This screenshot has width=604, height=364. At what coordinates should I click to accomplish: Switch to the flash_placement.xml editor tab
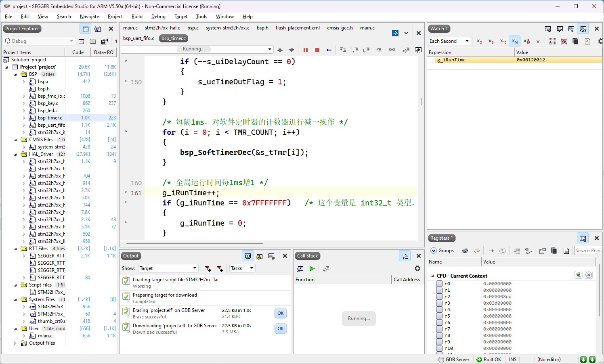click(x=298, y=28)
